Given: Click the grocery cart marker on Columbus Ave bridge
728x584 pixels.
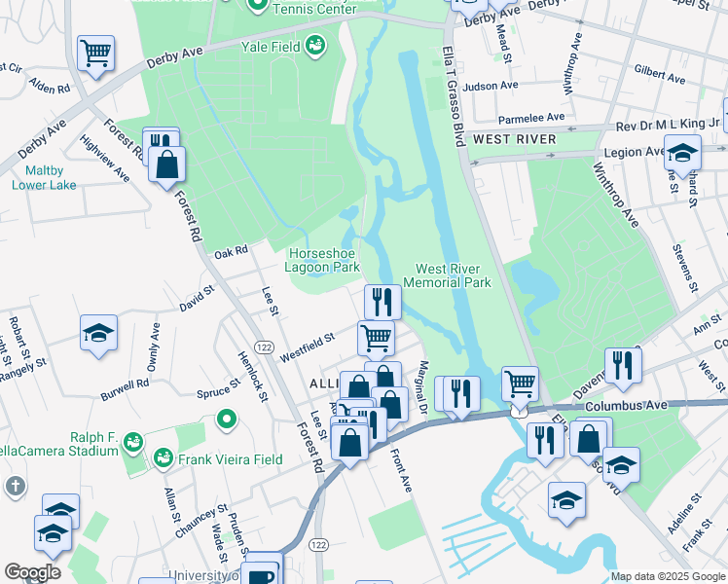Looking at the screenshot, I should 520,383.
